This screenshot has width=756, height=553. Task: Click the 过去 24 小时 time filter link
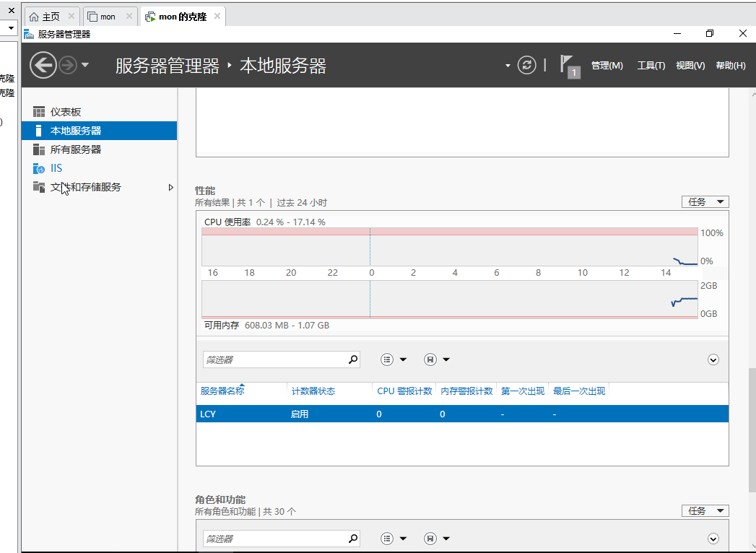click(x=301, y=203)
